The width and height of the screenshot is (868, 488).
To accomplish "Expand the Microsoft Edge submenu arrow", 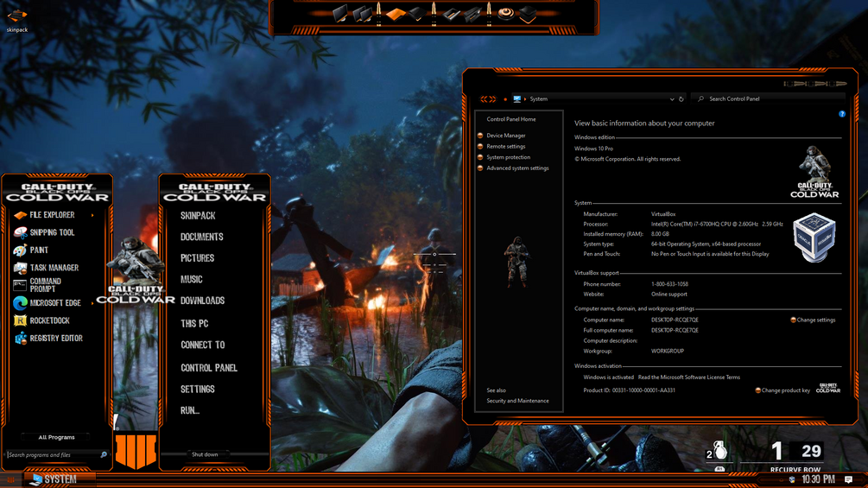I will (92, 303).
